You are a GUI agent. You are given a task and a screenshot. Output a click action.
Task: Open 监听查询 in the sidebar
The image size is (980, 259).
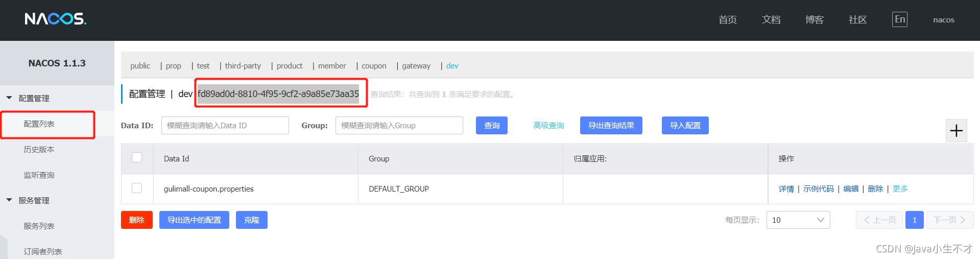[x=39, y=175]
